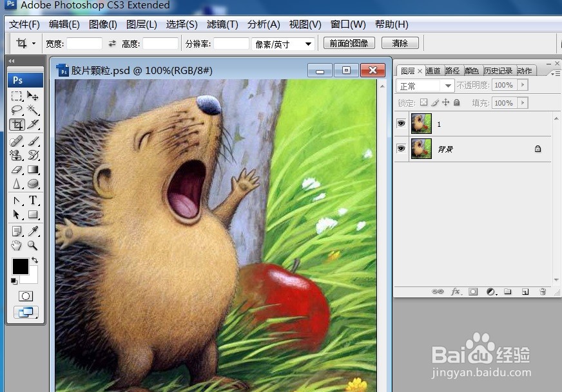Open the 图层(L) menu
This screenshot has height=392, width=562.
142,24
